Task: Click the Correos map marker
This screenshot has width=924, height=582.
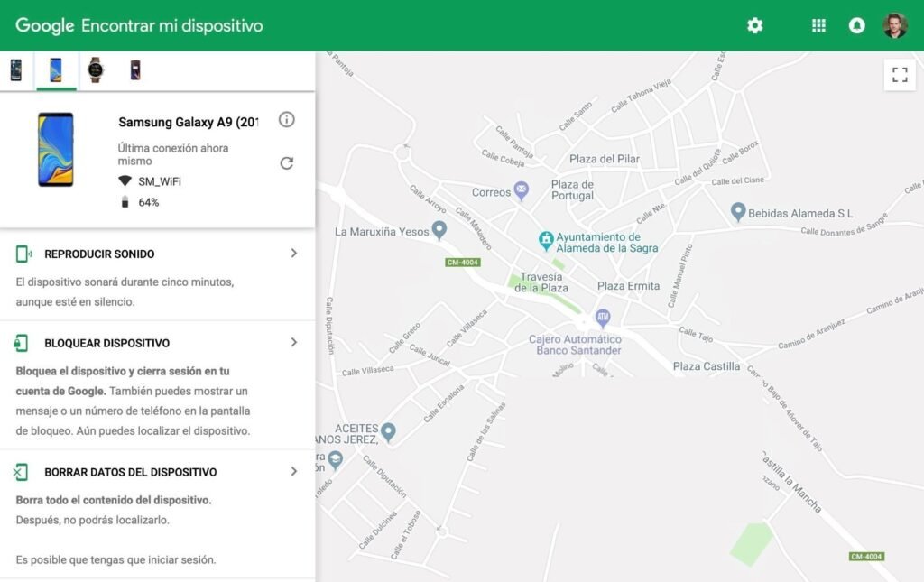Action: [x=522, y=190]
